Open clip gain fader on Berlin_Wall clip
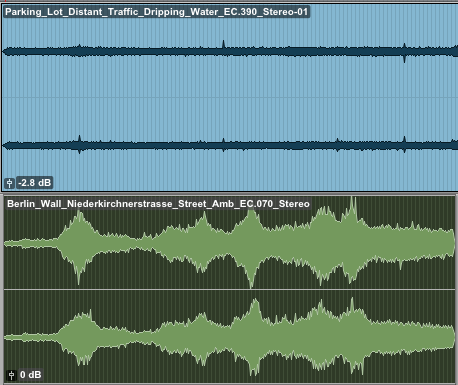This screenshot has width=458, height=385. point(11,375)
